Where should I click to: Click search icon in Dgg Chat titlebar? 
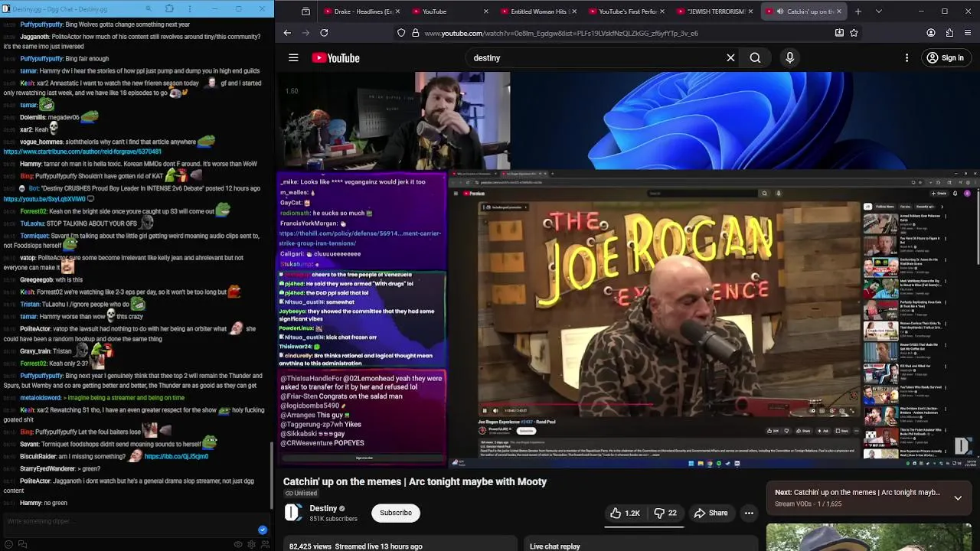pyautogui.click(x=148, y=9)
